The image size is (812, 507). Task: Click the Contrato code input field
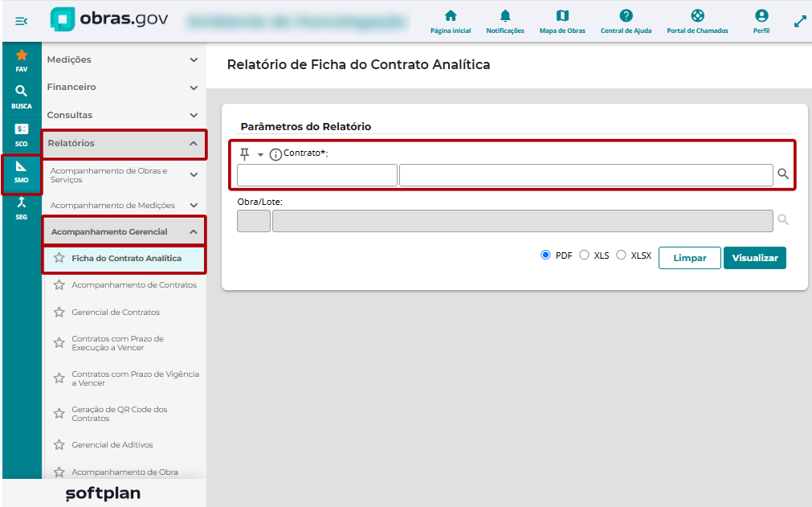pos(317,175)
